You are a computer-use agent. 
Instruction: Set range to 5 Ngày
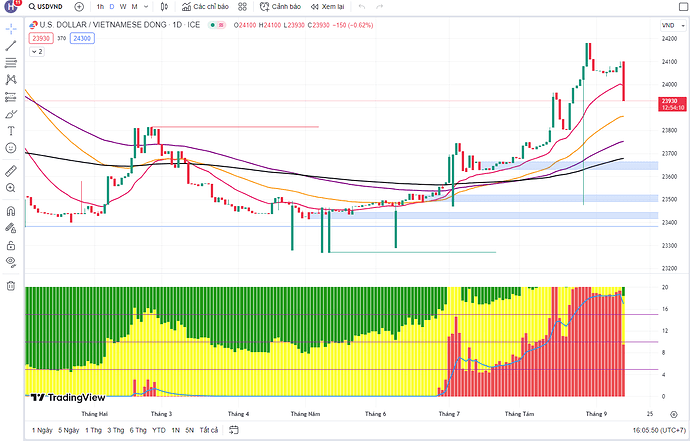click(69, 430)
